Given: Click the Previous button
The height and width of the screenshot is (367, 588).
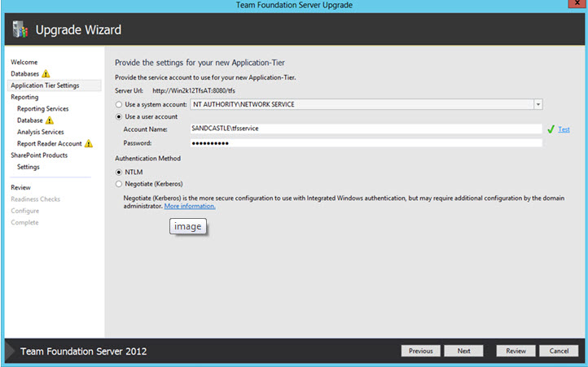Looking at the screenshot, I should 420,351.
